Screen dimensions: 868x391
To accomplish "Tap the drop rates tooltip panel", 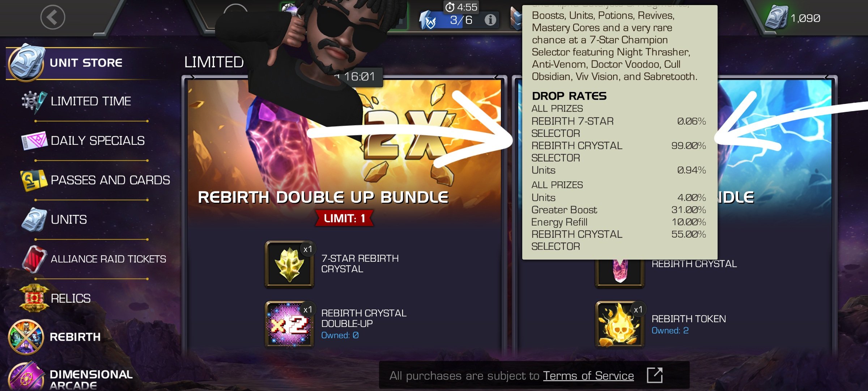I will click(620, 132).
